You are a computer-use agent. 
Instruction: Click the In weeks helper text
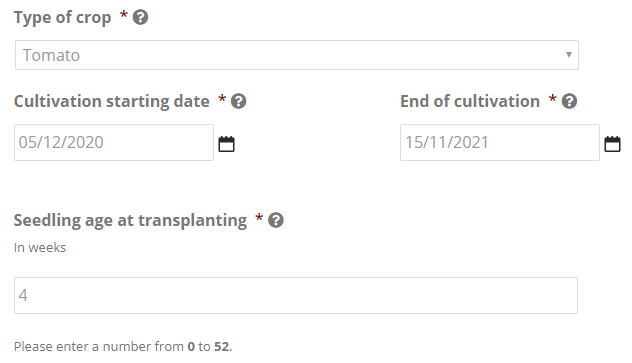point(40,247)
